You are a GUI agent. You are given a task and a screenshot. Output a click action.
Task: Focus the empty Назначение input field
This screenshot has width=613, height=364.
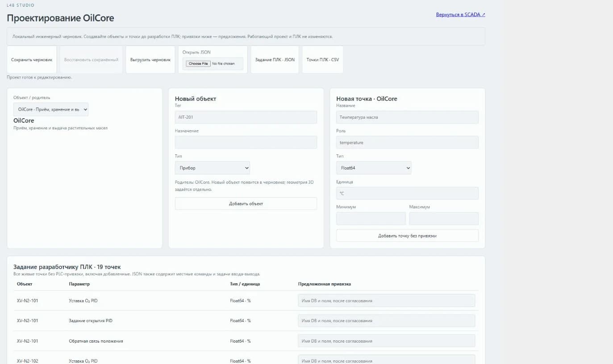click(x=246, y=142)
